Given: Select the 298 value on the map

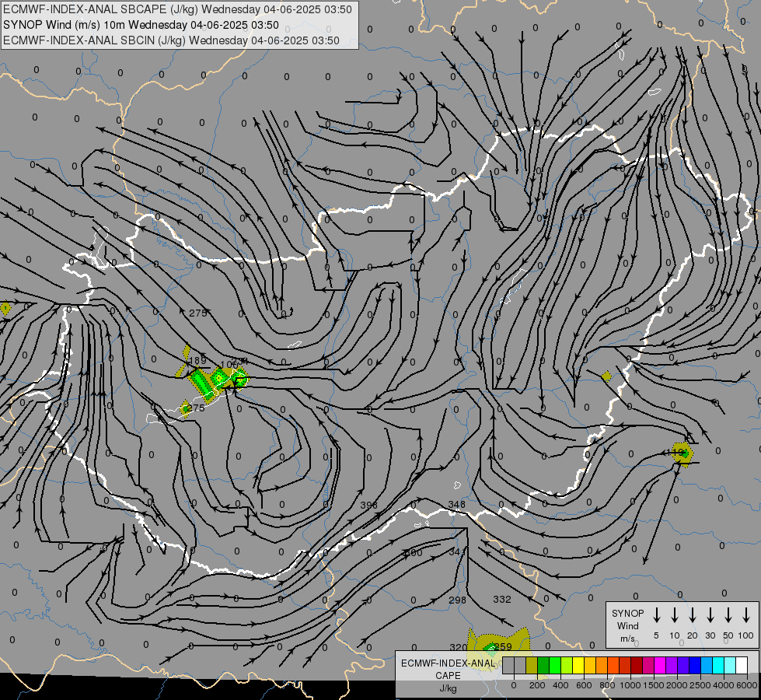Looking at the screenshot, I should 457,600.
